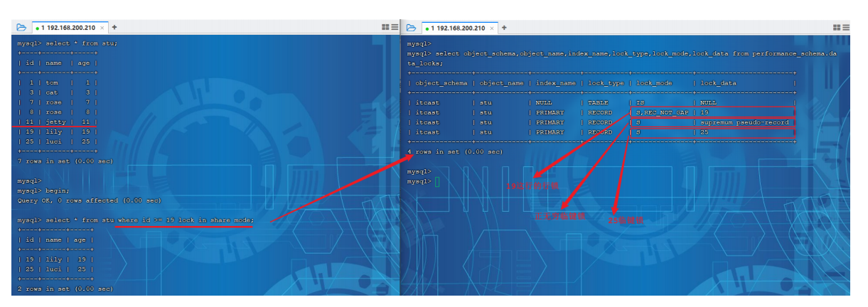Viewport: 868px width, 307px height.
Task: Close the 192.168.200.210 tab in right window
Action: pos(493,27)
